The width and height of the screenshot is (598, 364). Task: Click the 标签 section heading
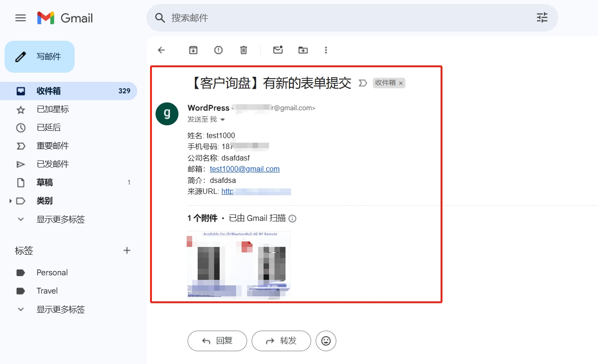tap(24, 251)
